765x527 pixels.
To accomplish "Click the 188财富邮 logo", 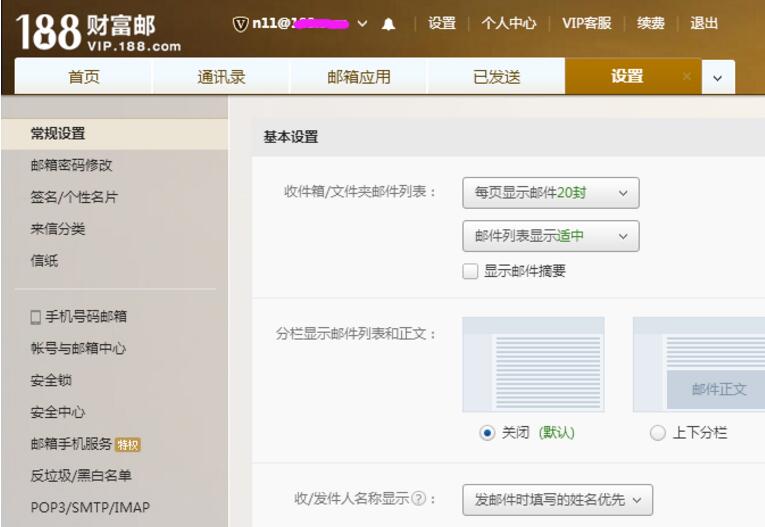I will point(99,32).
